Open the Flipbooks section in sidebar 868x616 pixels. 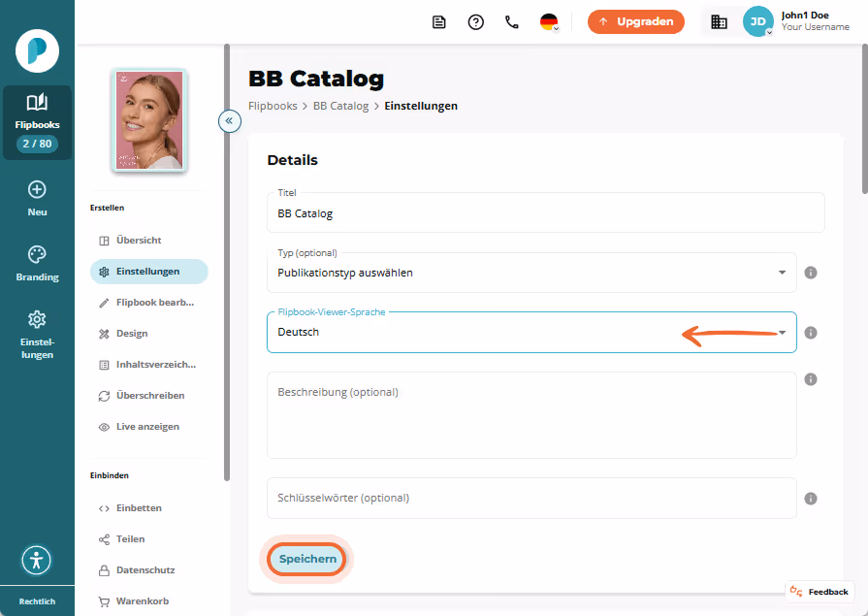[x=37, y=122]
